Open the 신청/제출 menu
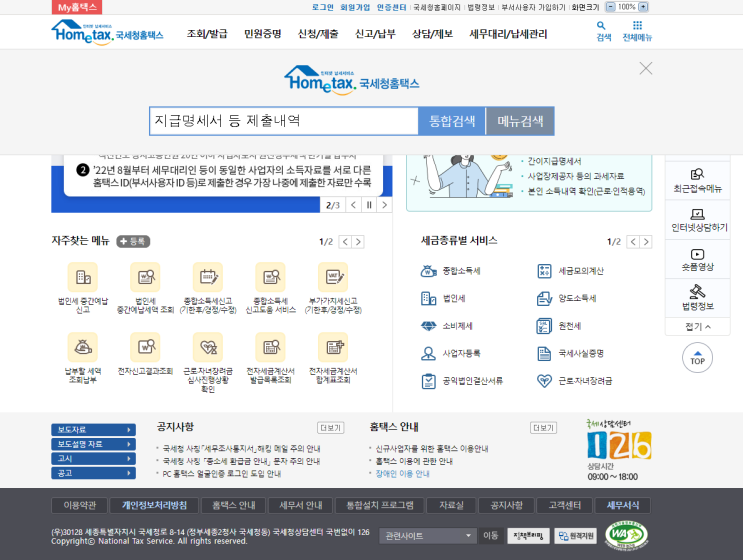This screenshot has height=560, width=743. point(318,34)
